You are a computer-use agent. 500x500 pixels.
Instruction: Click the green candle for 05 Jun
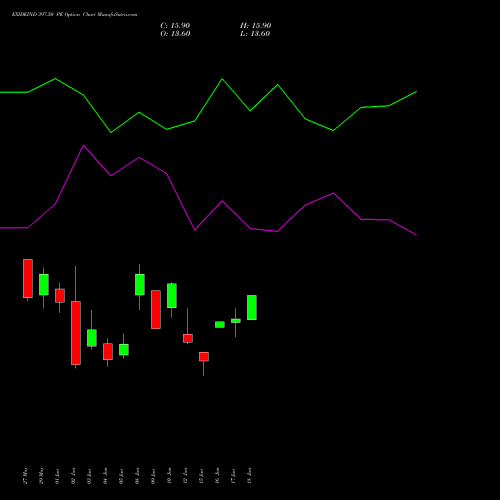(x=124, y=350)
